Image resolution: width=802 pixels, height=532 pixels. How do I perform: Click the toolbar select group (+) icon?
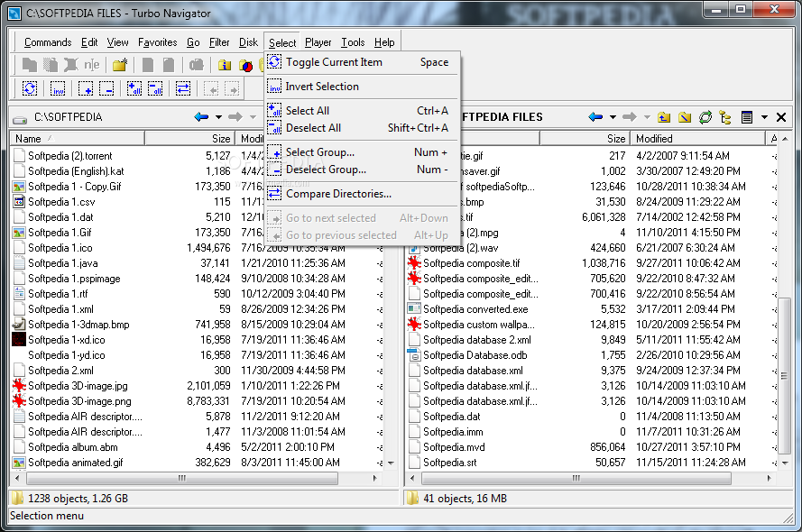(86, 89)
